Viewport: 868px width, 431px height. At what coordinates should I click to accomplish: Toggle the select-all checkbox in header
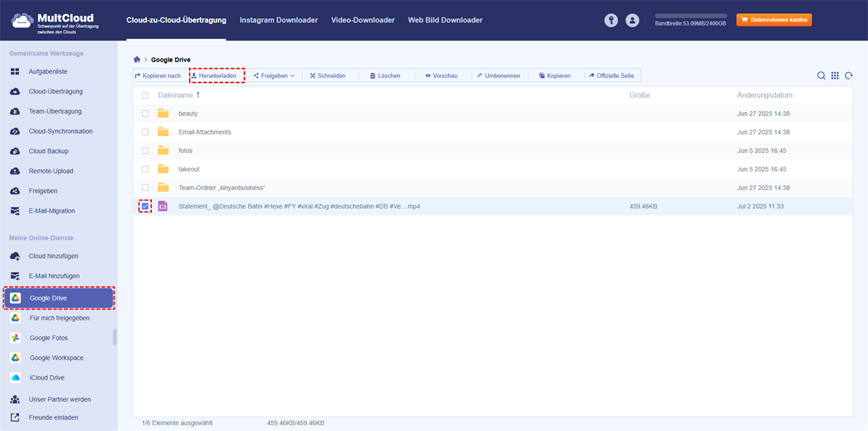coord(145,95)
